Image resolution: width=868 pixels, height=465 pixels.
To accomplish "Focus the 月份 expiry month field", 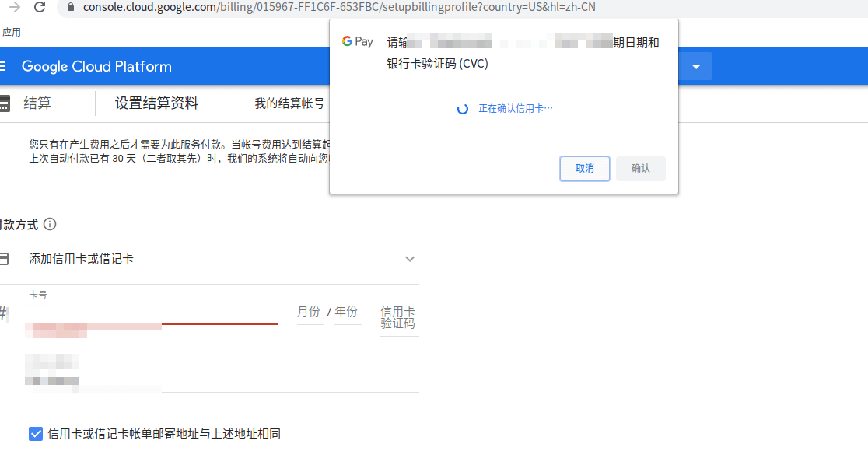I will click(309, 313).
